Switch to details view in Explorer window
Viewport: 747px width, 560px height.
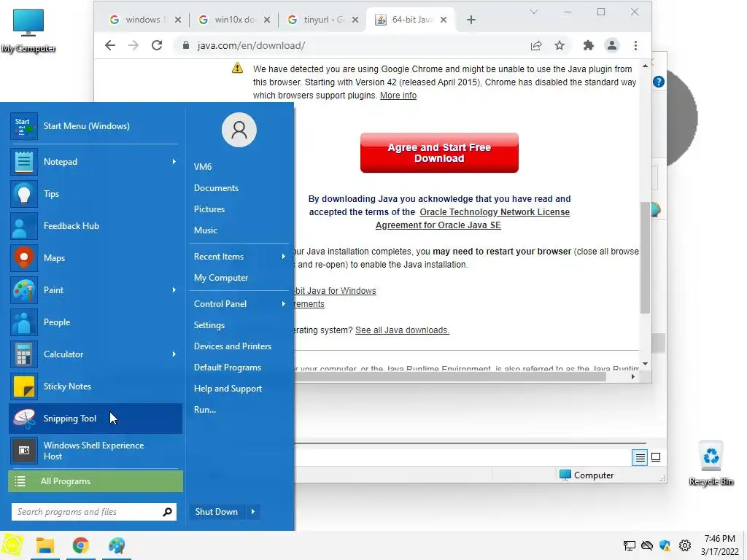[640, 458]
